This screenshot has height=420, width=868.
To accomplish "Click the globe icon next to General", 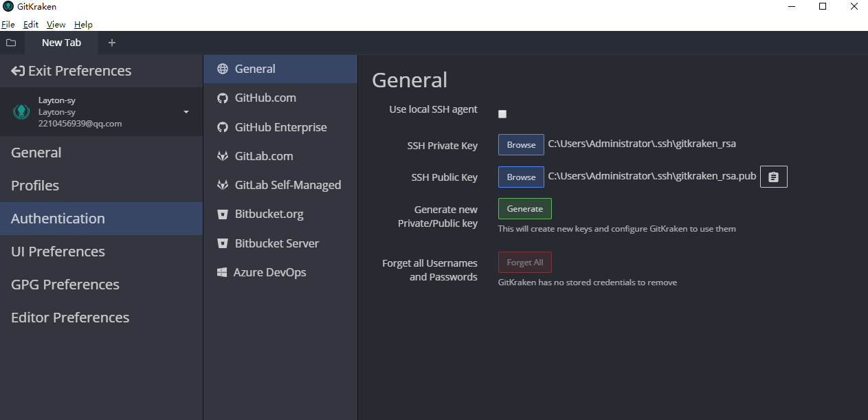I will 223,69.
